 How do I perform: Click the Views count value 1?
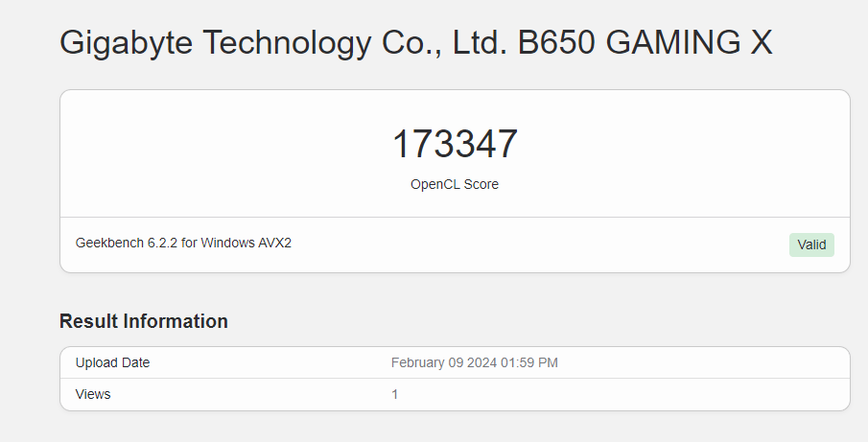click(395, 394)
